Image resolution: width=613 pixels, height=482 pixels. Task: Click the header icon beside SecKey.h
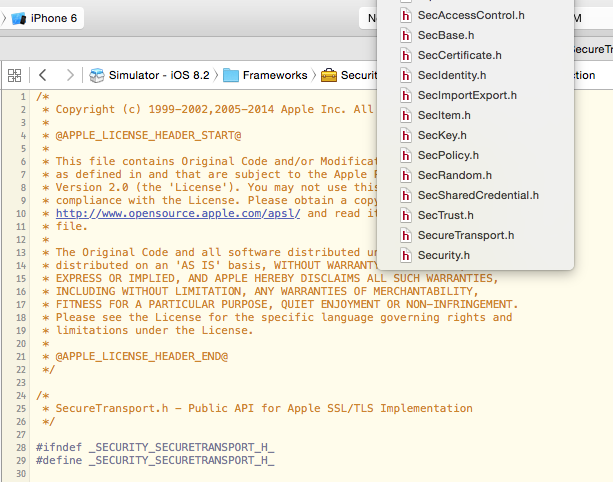point(406,135)
